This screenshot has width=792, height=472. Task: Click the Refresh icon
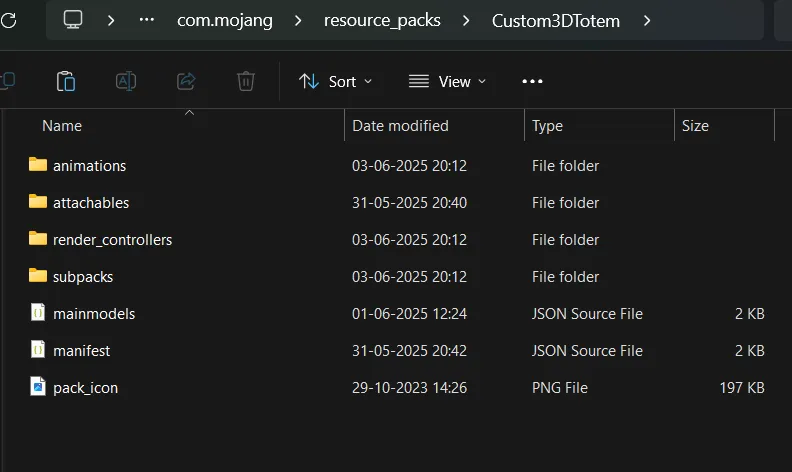pos(8,20)
